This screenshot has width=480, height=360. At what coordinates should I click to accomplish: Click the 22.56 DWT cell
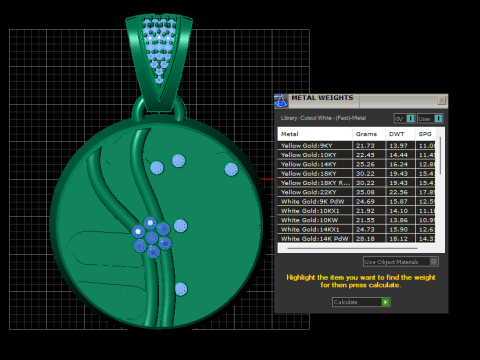coord(400,192)
